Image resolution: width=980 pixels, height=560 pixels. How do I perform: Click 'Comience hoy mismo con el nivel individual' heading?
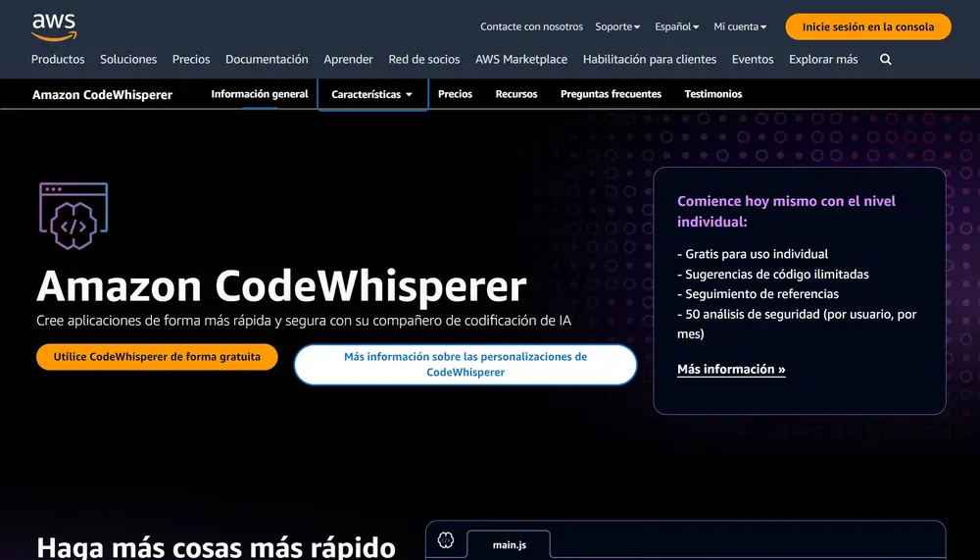tap(786, 211)
